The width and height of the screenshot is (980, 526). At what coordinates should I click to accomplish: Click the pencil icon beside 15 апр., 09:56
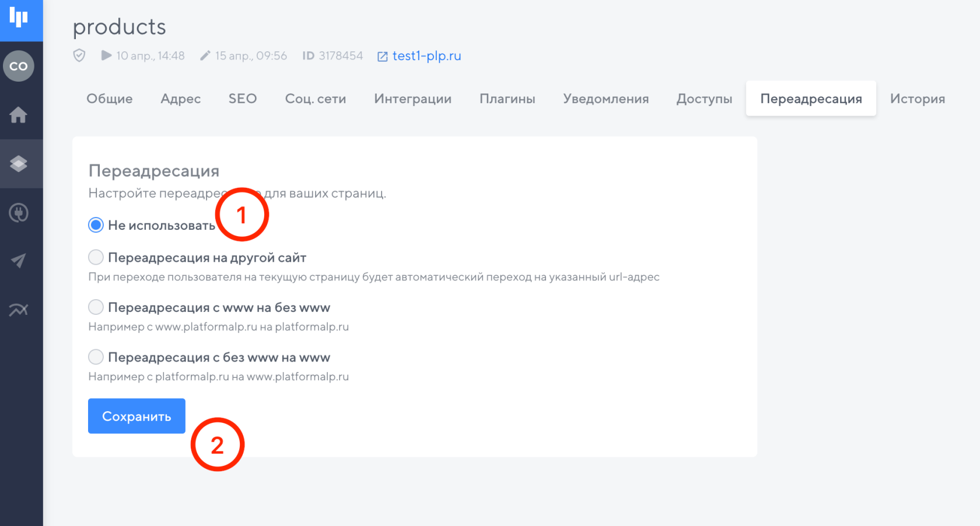pos(205,55)
